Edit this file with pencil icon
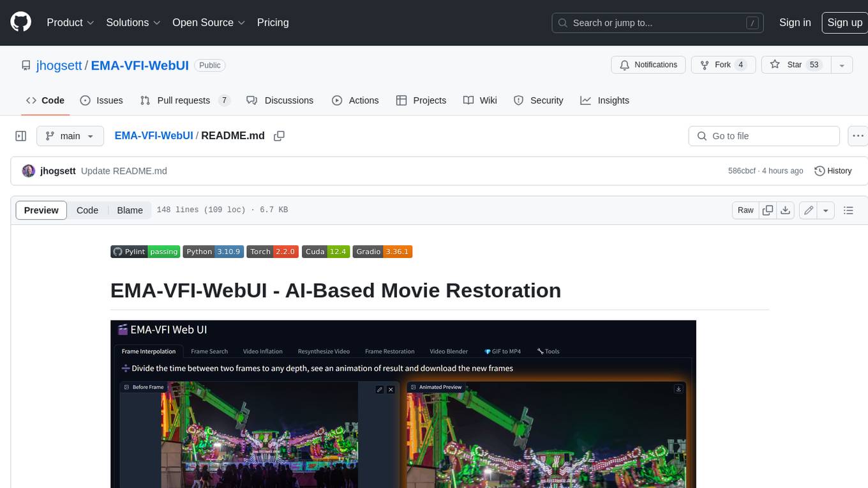The width and height of the screenshot is (868, 488). (809, 210)
